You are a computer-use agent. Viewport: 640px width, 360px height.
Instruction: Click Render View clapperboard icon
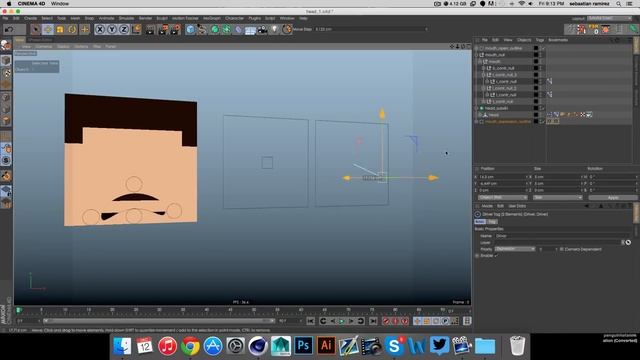pyautogui.click(x=151, y=29)
